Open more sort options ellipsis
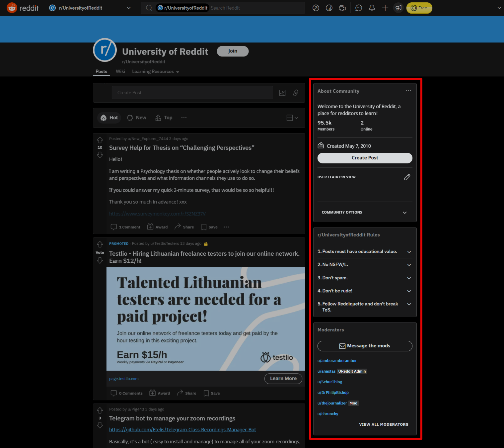Screen dimensions: 504x448 [x=184, y=117]
